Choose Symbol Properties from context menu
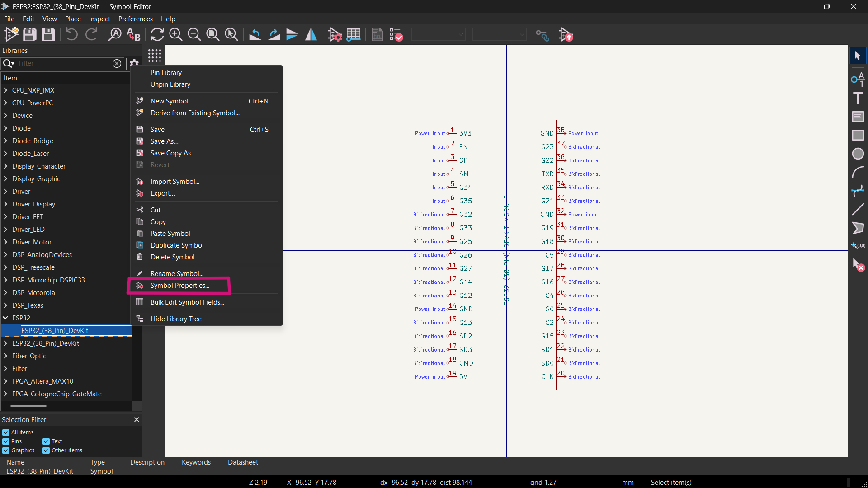The width and height of the screenshot is (868, 488). [207, 286]
